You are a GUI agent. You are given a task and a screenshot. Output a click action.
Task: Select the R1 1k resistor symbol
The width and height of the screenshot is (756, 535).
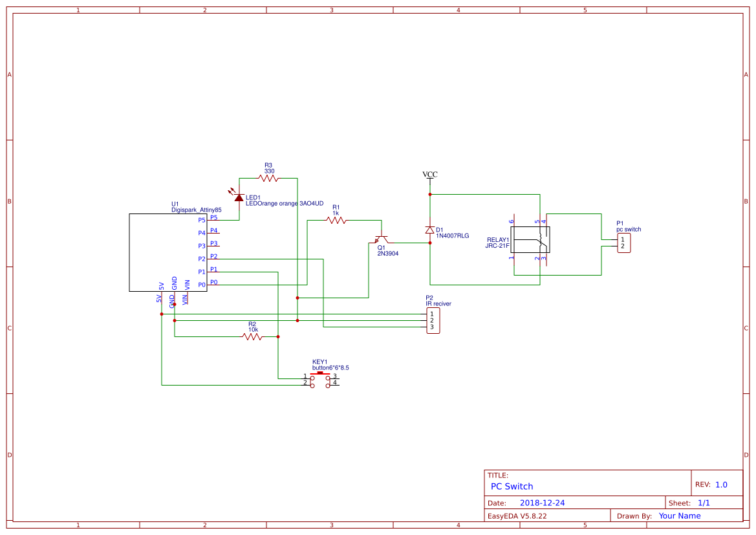335,220
